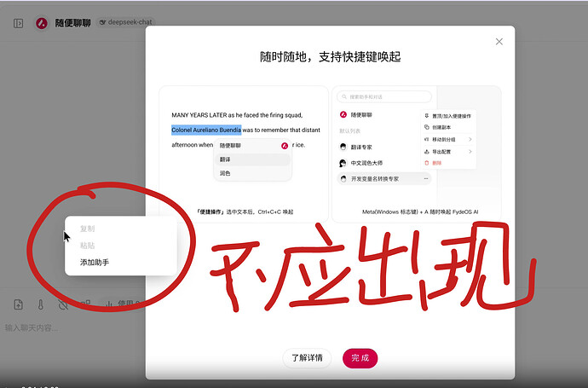The width and height of the screenshot is (588, 388).
Task: Click the red 随便聊聊 assistant avatar in header
Action: 41,23
